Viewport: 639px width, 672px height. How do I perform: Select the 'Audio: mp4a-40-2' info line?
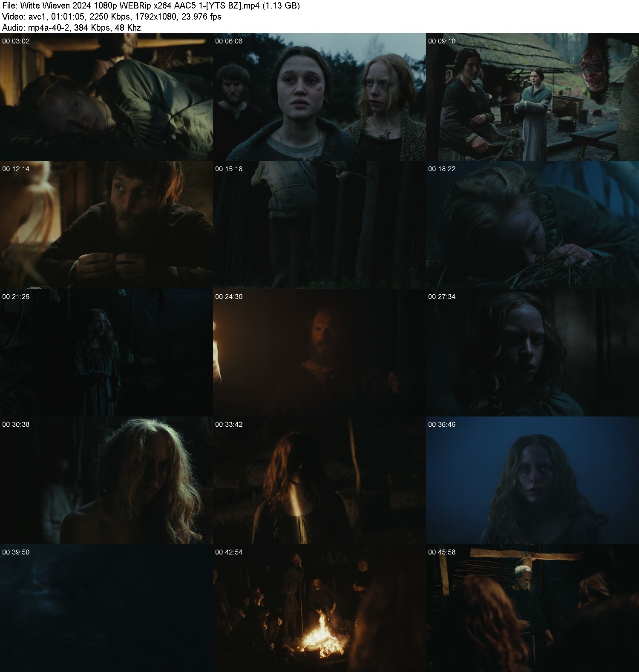point(72,28)
